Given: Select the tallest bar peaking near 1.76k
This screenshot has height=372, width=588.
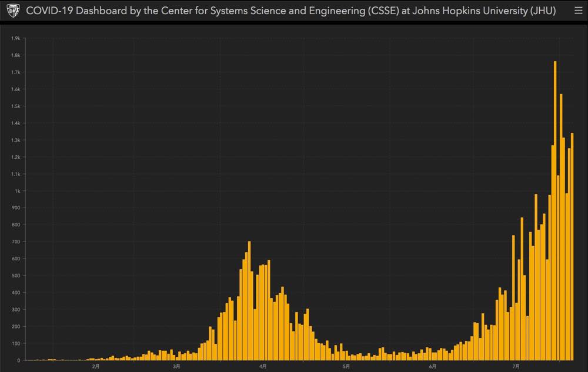Looking at the screenshot, I should point(555,210).
